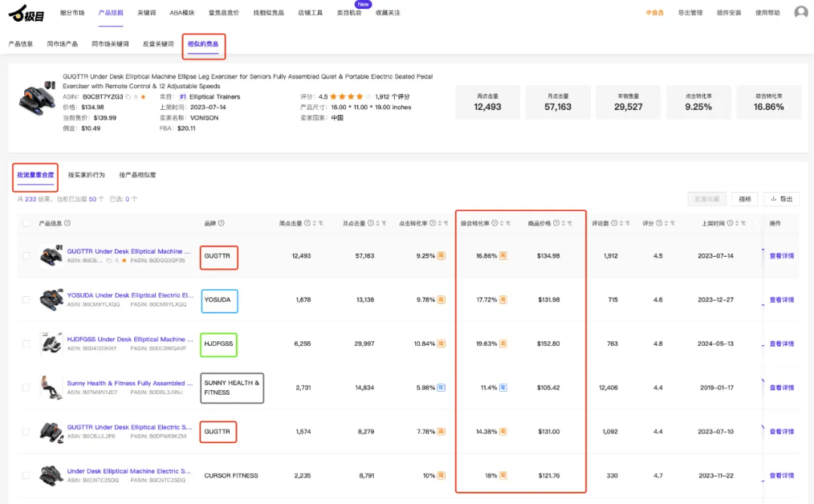Screen dimensions: 814x504
Task: Sort by 上架时间 using sort arrows
Action: [737, 223]
